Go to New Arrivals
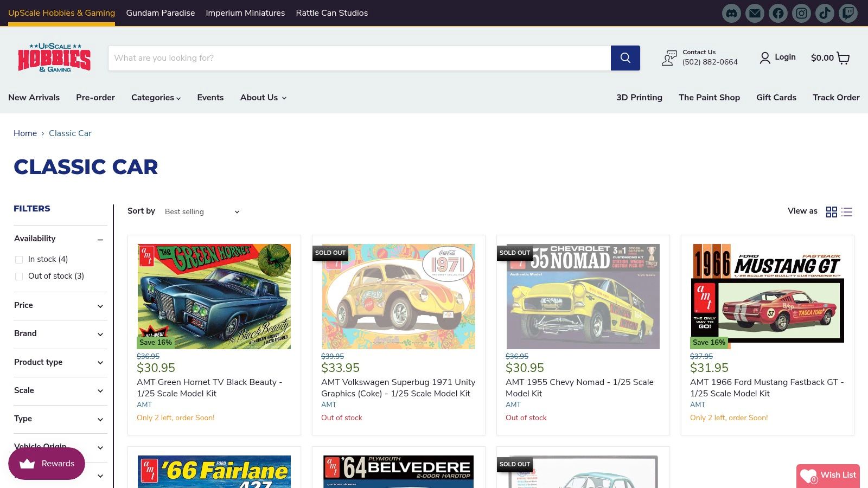This screenshot has width=868, height=488. [34, 98]
